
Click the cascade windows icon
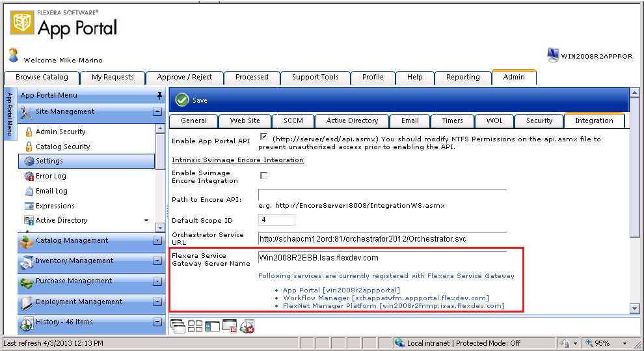[177, 326]
